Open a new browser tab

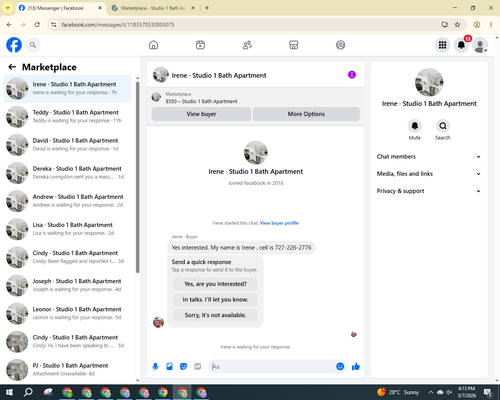pyautogui.click(x=207, y=8)
